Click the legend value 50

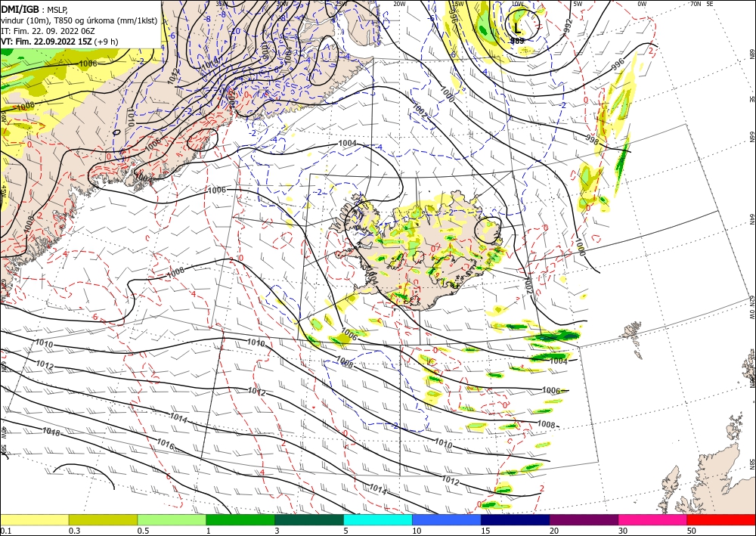click(692, 531)
